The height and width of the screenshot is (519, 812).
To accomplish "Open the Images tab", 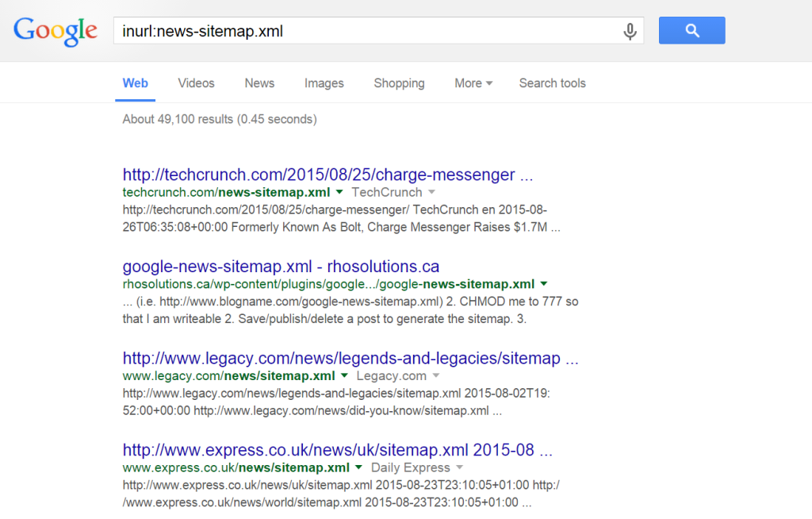I will [324, 83].
